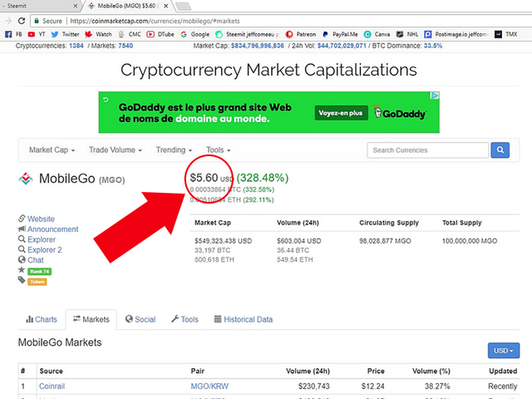Open the Canva bookmark
Screen dimensions: 532x399
pos(377,34)
